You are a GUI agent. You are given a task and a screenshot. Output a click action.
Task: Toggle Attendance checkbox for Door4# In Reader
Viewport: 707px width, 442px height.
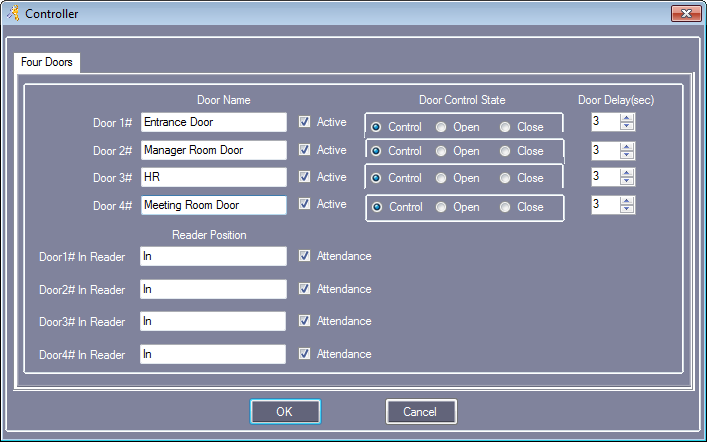304,353
